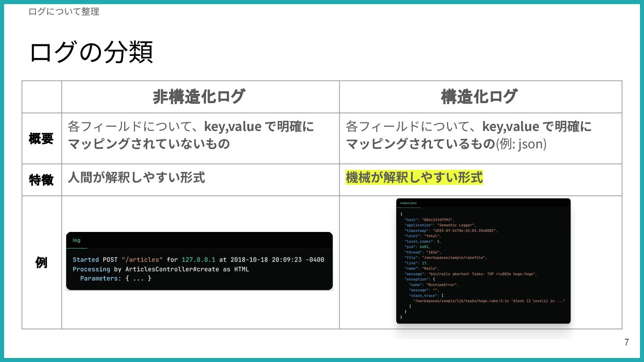The width and height of the screenshot is (644, 362).
Task: Click the line Processing by ArticlesController#create
Action: [x=161, y=269]
